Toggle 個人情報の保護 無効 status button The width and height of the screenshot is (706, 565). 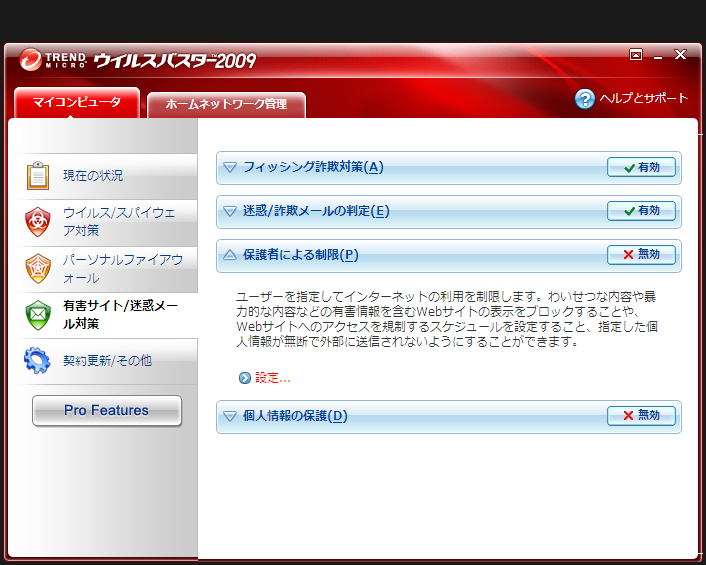pyautogui.click(x=641, y=416)
